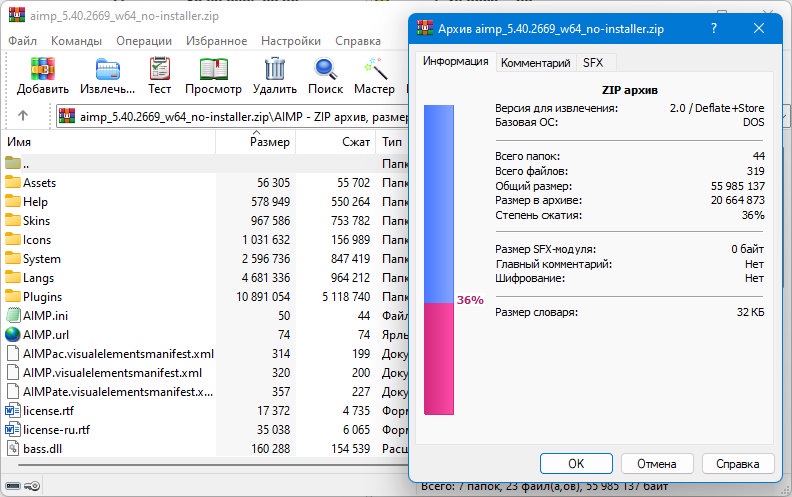Click the drive icon in status bar

[13, 486]
